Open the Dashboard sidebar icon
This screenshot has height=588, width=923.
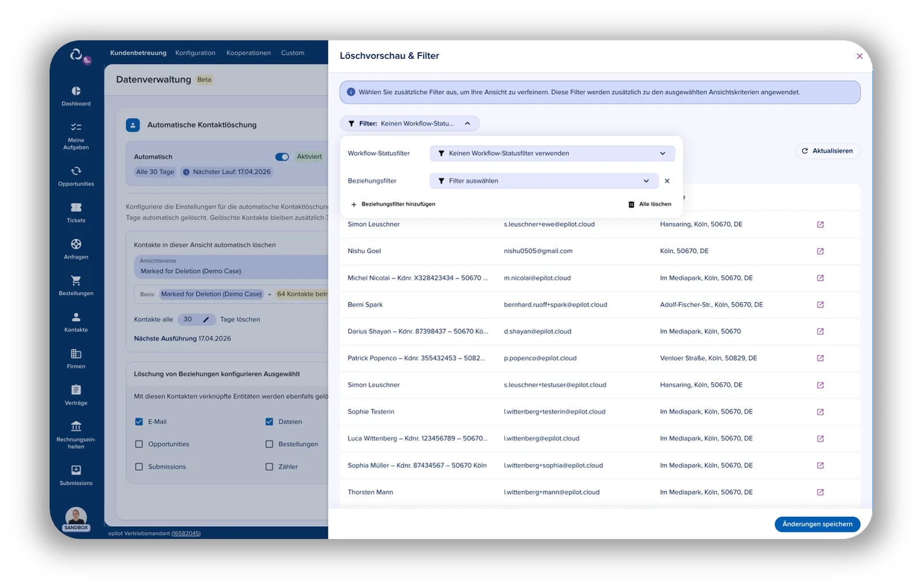76,91
